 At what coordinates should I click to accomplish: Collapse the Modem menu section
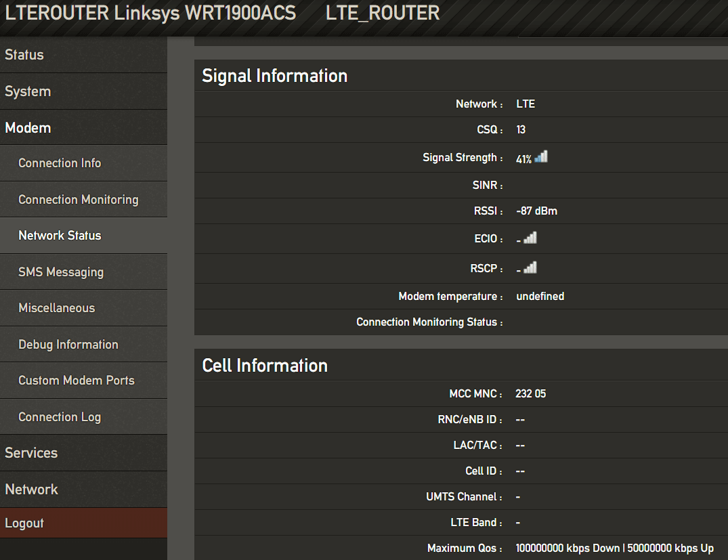click(26, 127)
